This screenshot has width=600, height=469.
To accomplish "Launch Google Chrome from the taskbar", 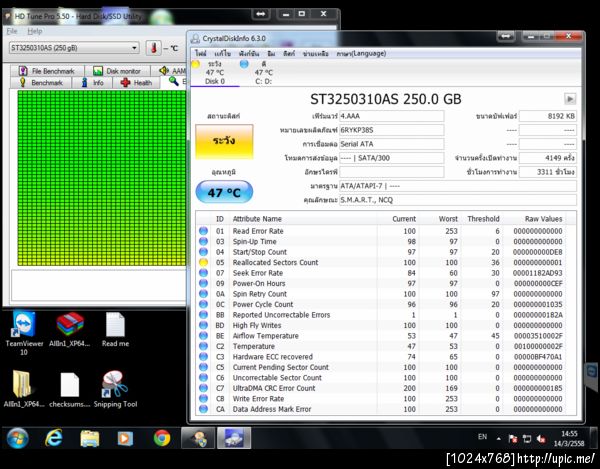I will click(162, 438).
